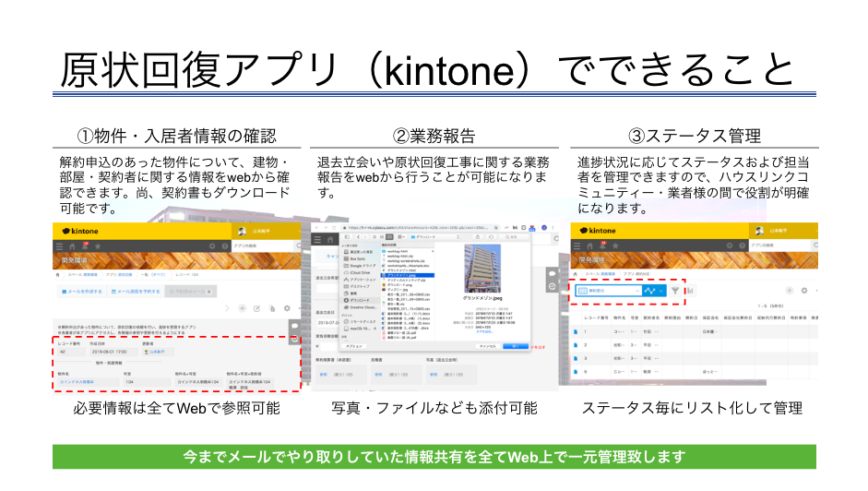The height and width of the screenshot is (491, 868).
Task: Click オプション button in file dialog
Action: tap(354, 346)
